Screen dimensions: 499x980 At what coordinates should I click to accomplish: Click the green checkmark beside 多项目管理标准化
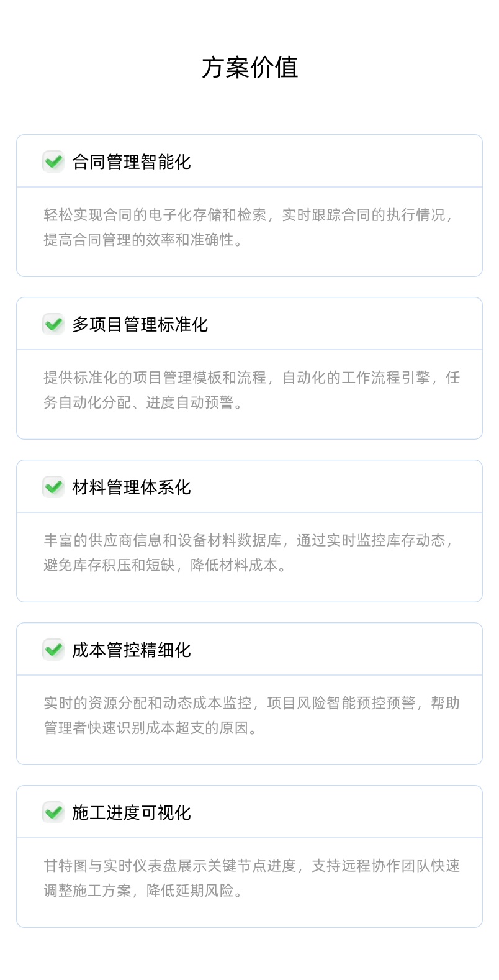pos(53,324)
